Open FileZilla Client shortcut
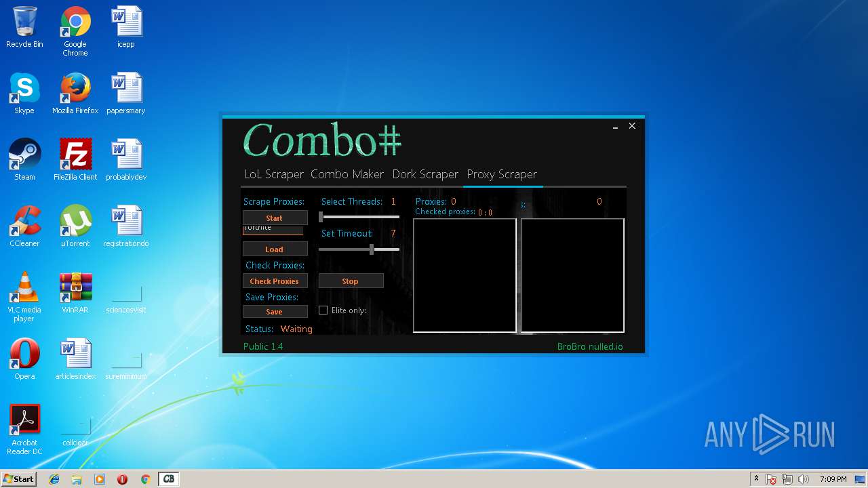The width and height of the screenshot is (868, 488). 75,160
